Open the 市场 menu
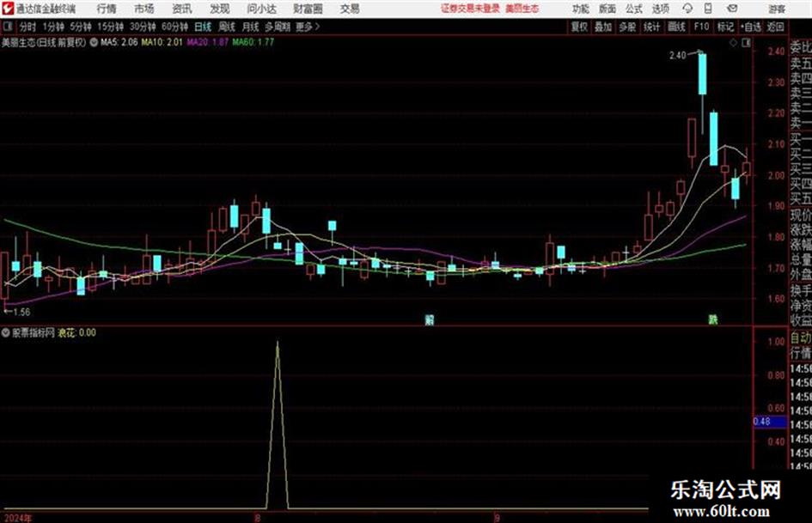Image resolution: width=812 pixels, height=523 pixels. (x=144, y=9)
